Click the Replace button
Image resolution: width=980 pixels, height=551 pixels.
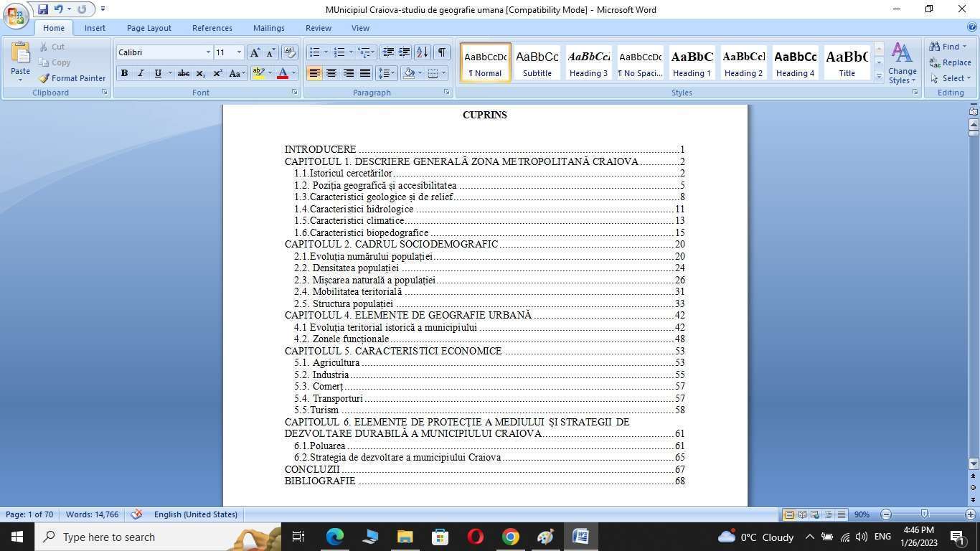point(951,62)
